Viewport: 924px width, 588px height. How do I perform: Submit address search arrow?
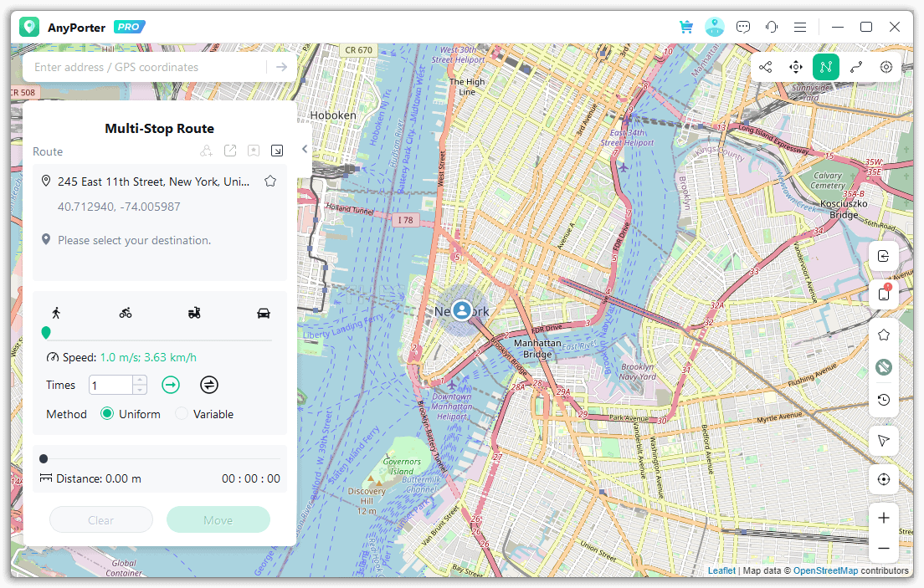282,67
